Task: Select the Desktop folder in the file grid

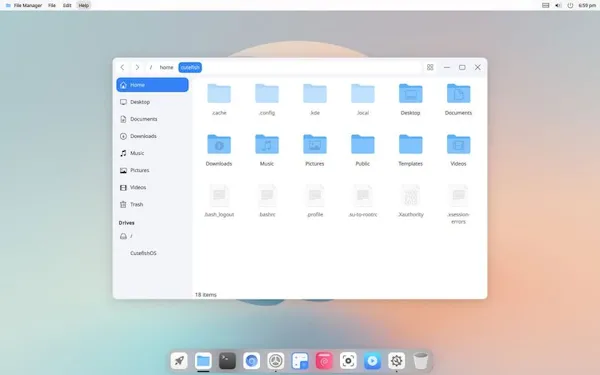Action: coord(411,94)
